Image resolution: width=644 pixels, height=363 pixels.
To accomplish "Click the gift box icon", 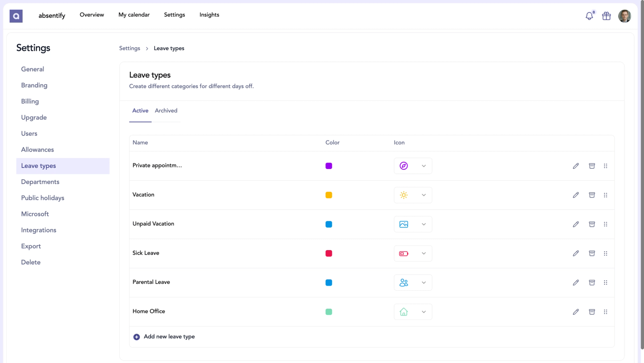I will [606, 16].
